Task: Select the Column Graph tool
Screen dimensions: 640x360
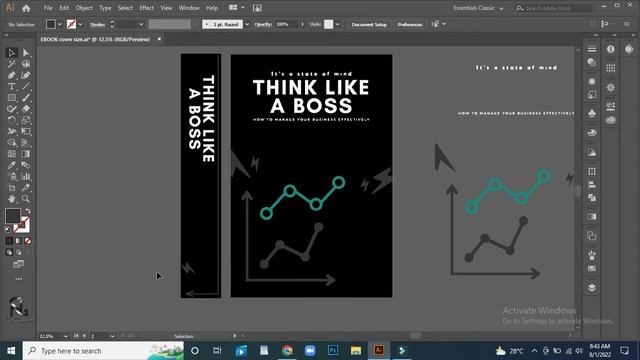Action: (x=26, y=176)
